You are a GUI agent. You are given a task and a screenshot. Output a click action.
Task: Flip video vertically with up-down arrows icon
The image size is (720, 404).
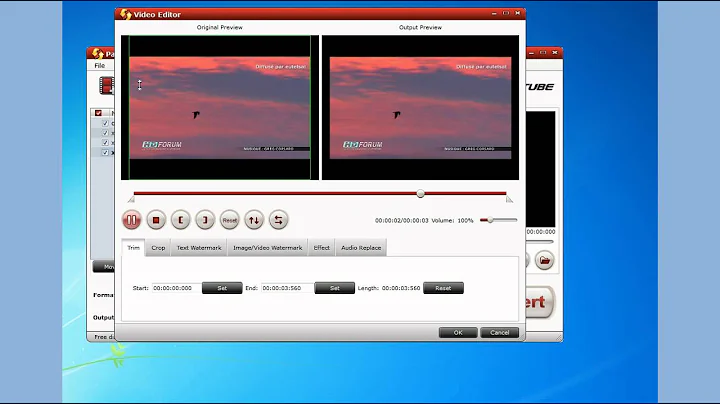pyautogui.click(x=254, y=220)
